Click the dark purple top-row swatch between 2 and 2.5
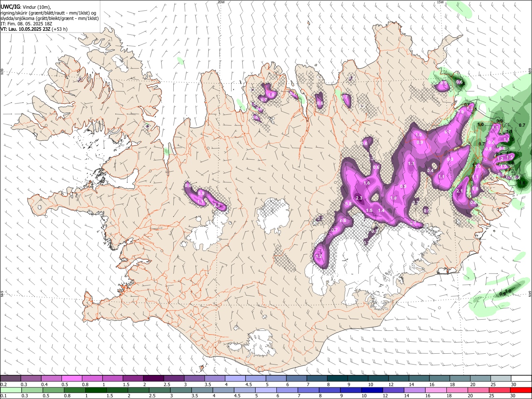The height and width of the screenshot is (399, 532). [153, 379]
